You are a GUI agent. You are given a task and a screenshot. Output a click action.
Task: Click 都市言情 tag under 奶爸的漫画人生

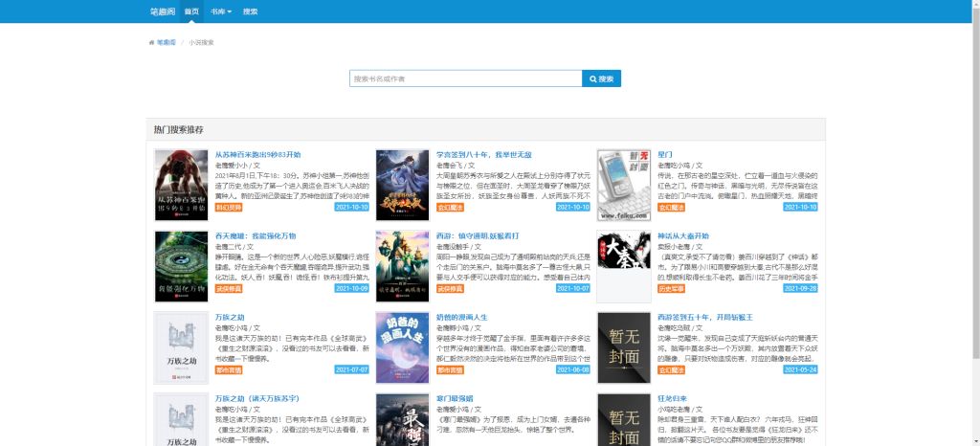450,369
